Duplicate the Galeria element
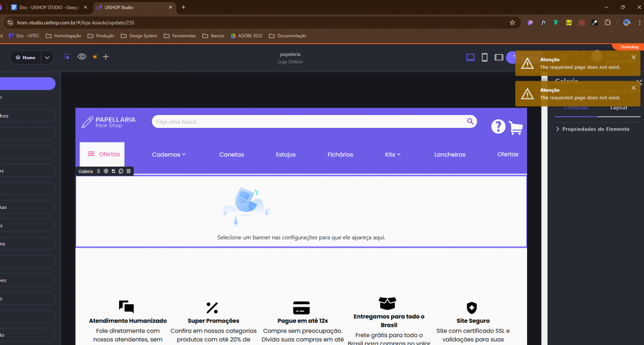 point(121,171)
